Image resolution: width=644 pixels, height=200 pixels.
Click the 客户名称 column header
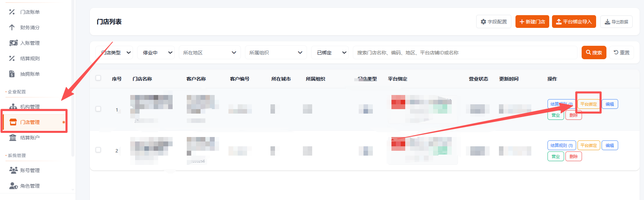point(196,79)
